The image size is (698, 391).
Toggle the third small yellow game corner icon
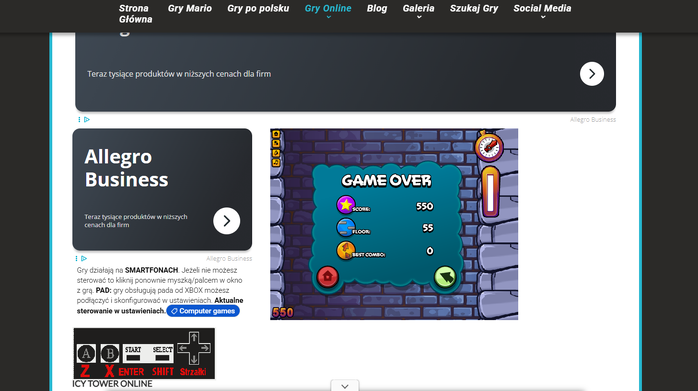coord(276,153)
